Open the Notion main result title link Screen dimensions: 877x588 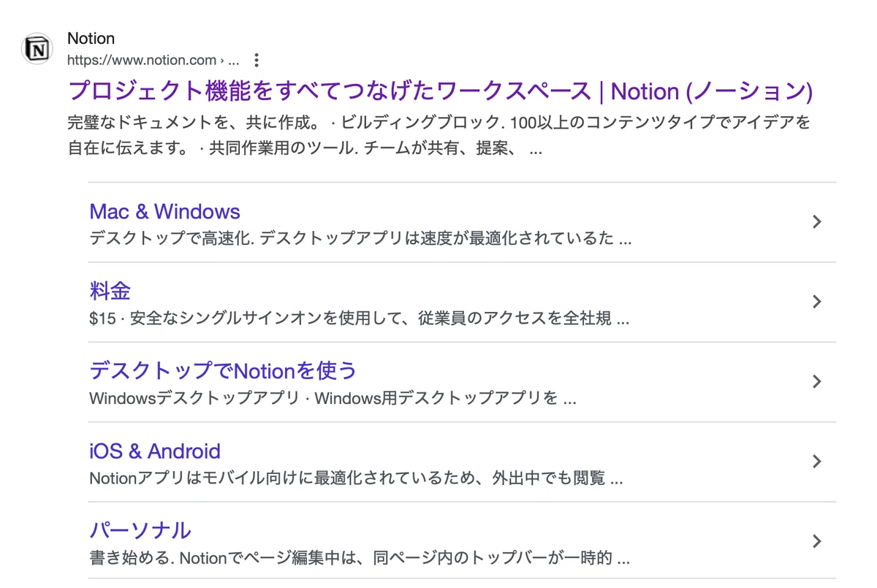point(441,91)
